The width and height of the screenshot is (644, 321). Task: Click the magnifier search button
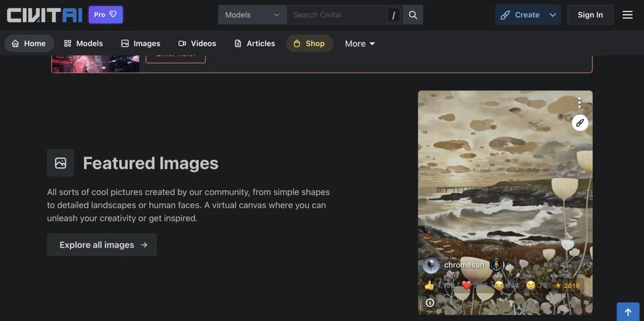(x=413, y=15)
